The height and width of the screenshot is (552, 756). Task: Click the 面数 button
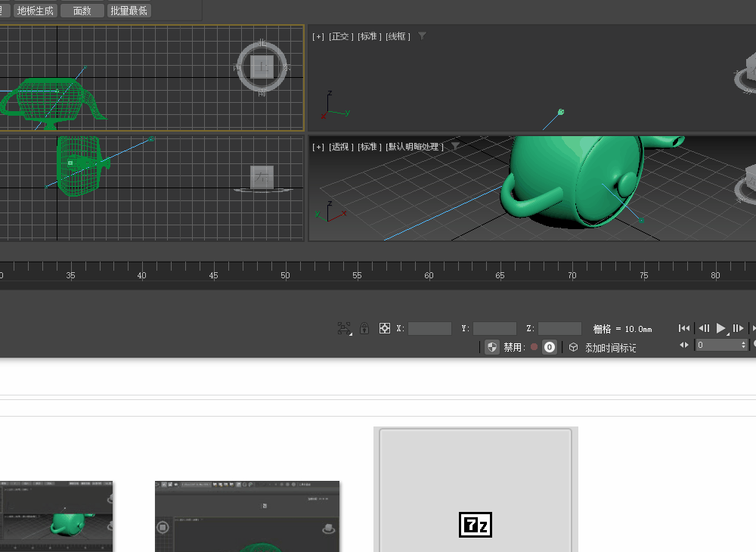pyautogui.click(x=82, y=11)
